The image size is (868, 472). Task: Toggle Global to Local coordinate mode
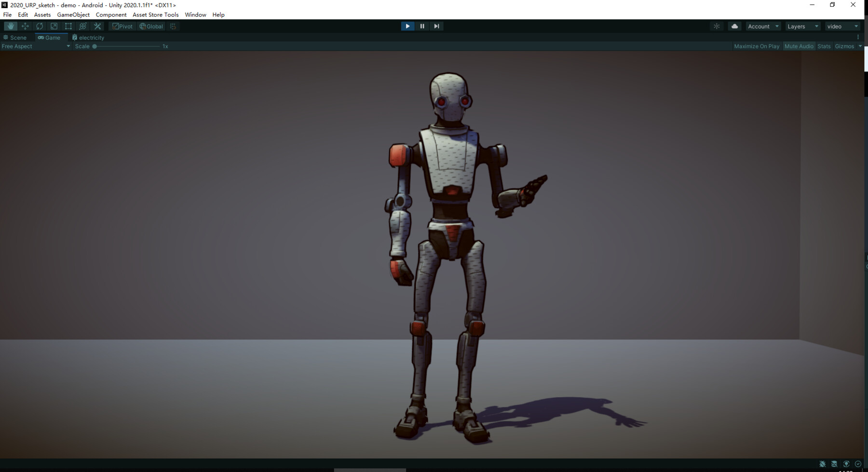tap(150, 26)
